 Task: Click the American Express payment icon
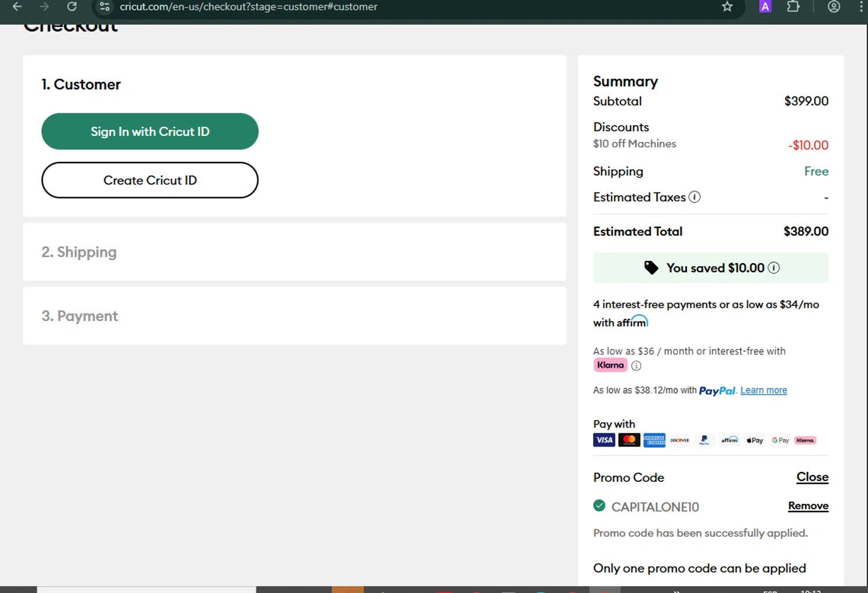coord(654,440)
